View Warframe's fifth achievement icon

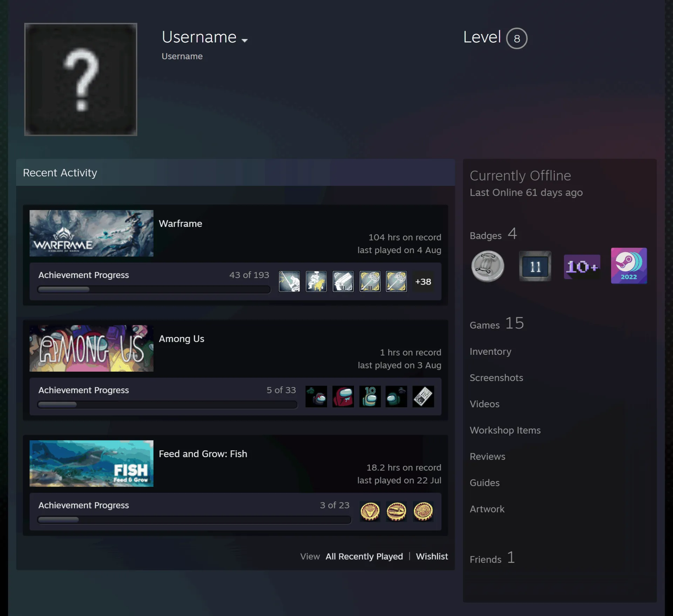396,281
